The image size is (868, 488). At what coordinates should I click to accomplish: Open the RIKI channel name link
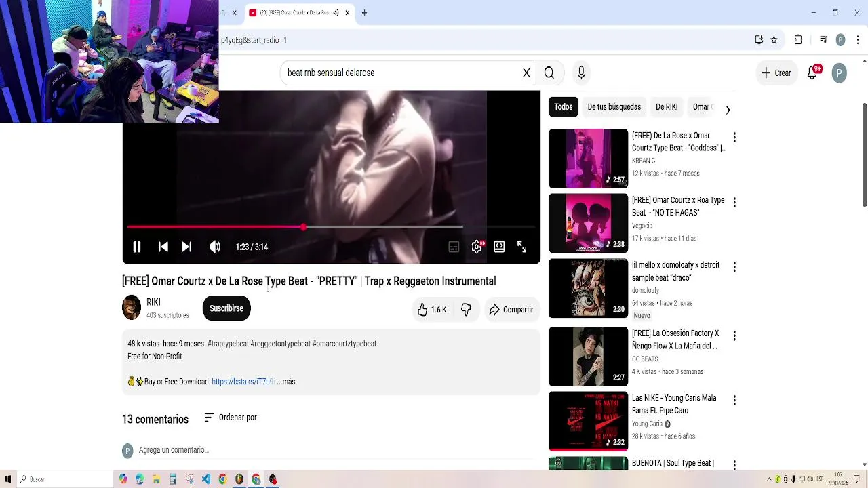(153, 302)
